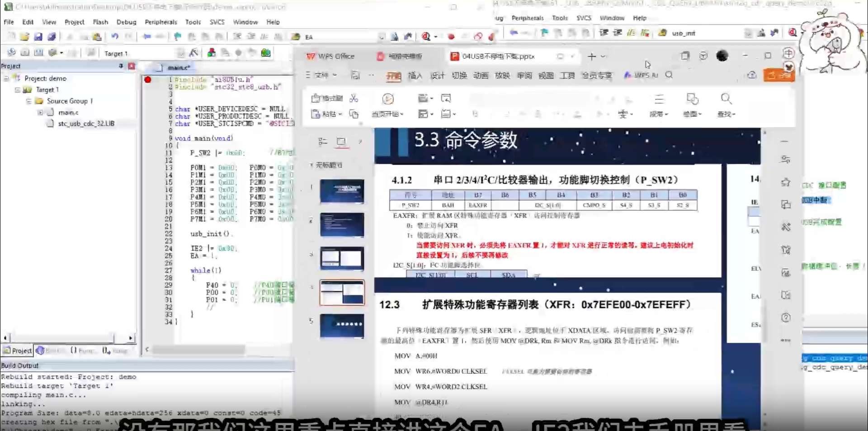Click the Project tab at panel bottom
This screenshot has height=431, width=868.
pyautogui.click(x=18, y=350)
